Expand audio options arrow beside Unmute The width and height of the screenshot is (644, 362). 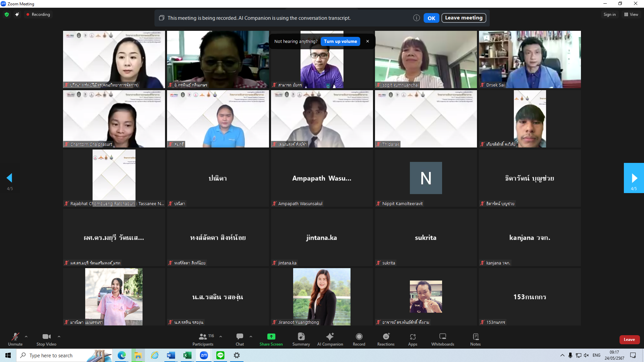pos(26,337)
